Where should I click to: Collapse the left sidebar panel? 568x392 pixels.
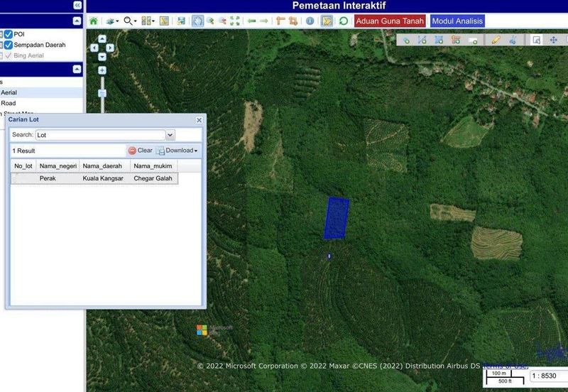click(77, 5)
